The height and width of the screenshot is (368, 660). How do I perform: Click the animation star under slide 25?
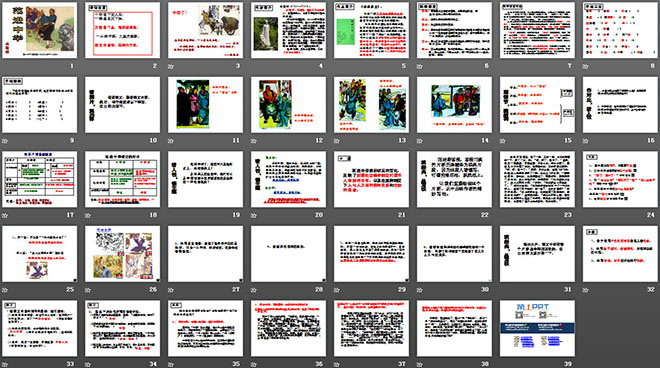[5, 290]
